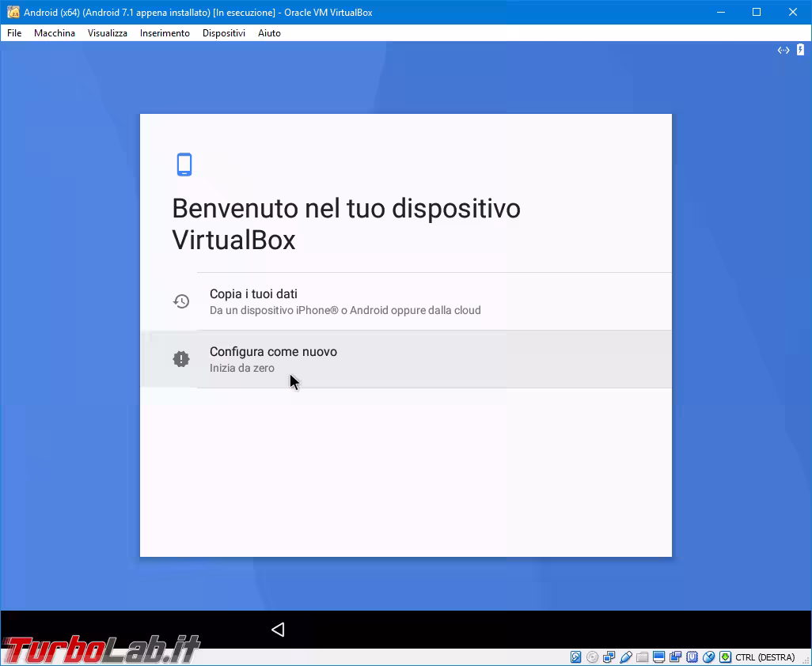The width and height of the screenshot is (812, 666).
Task: Click the display monitor status icon
Action: point(658,657)
